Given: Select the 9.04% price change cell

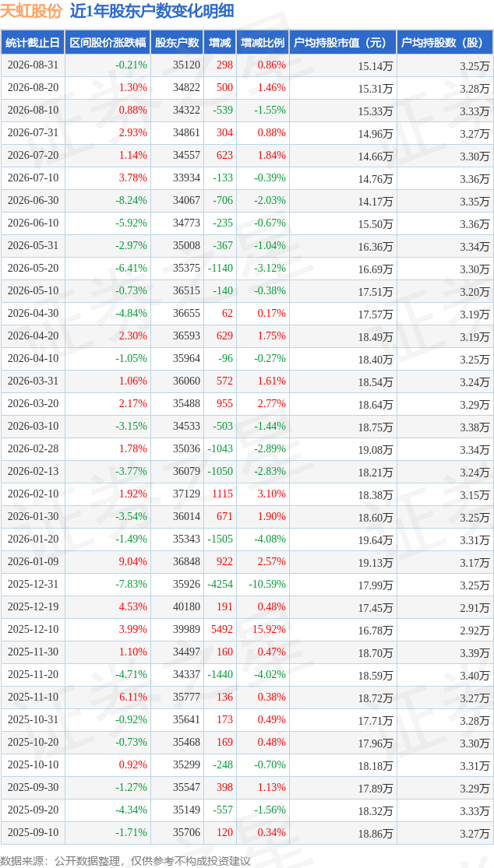Looking at the screenshot, I should (133, 561).
